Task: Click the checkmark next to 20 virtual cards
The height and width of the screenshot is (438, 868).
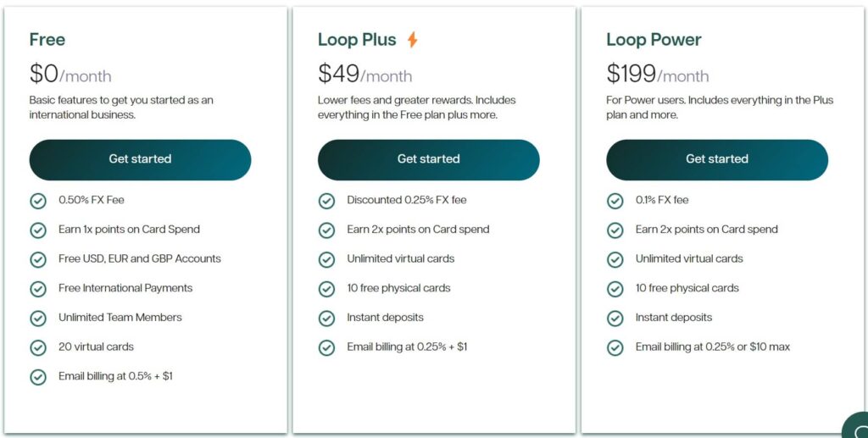Action: point(38,348)
